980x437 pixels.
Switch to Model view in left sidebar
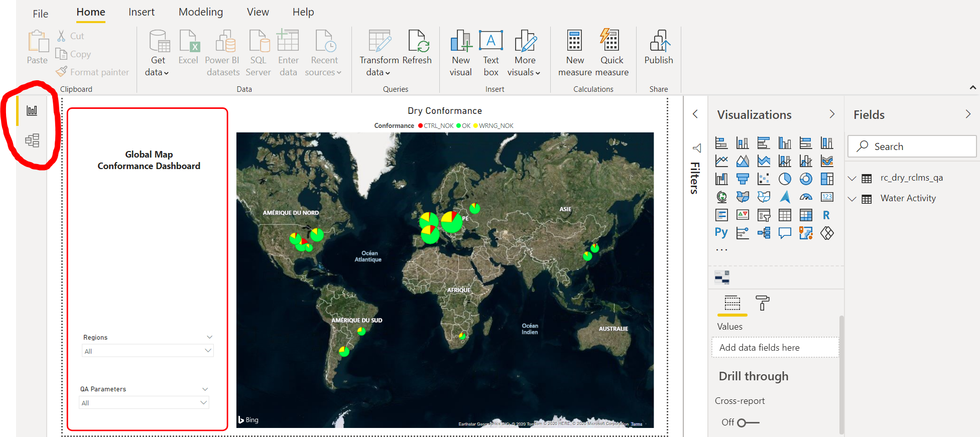coord(32,140)
